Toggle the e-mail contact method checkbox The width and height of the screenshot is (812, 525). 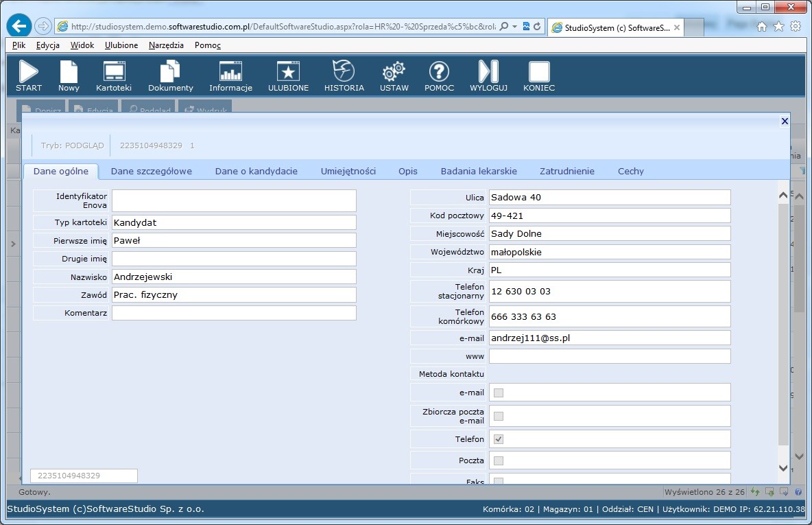498,393
